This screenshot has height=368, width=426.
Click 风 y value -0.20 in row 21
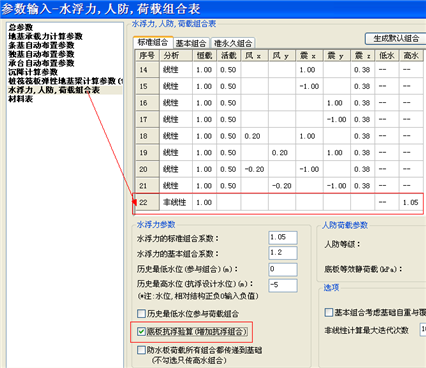pos(282,186)
